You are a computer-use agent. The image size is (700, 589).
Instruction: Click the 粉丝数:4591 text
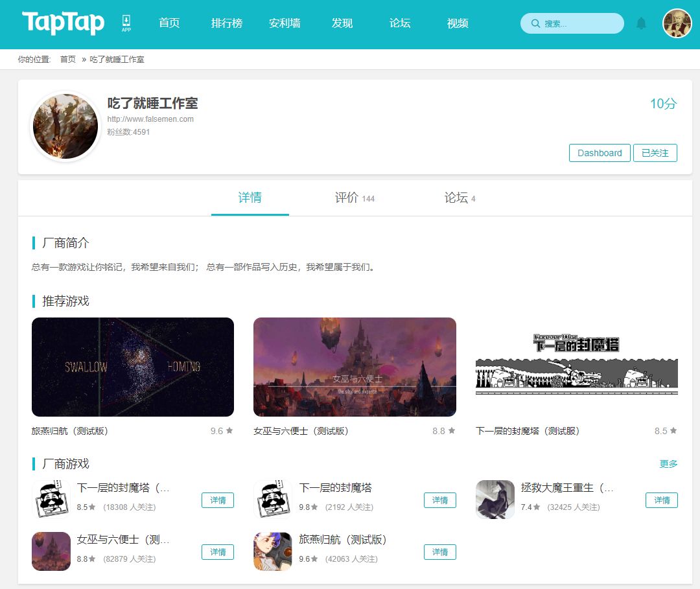(x=128, y=132)
